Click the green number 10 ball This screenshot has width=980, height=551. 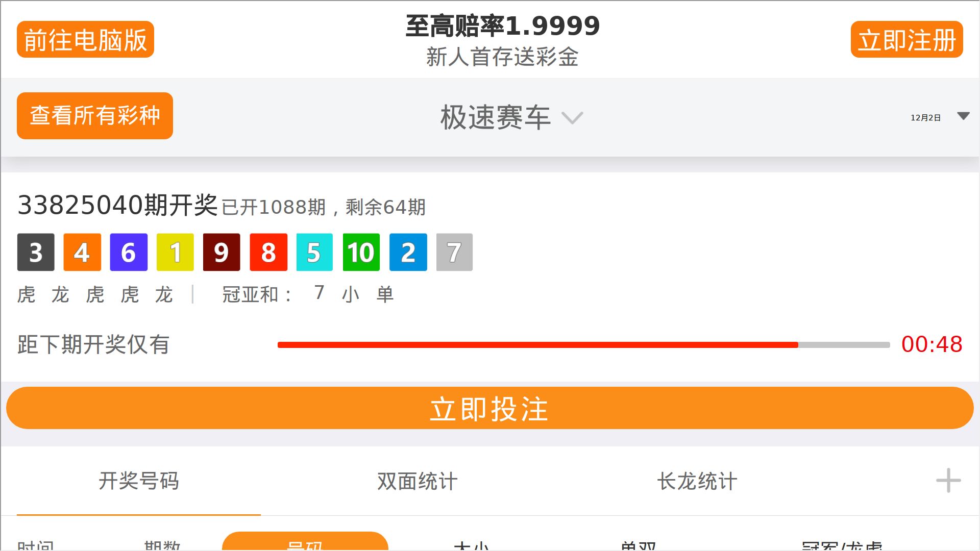(361, 252)
